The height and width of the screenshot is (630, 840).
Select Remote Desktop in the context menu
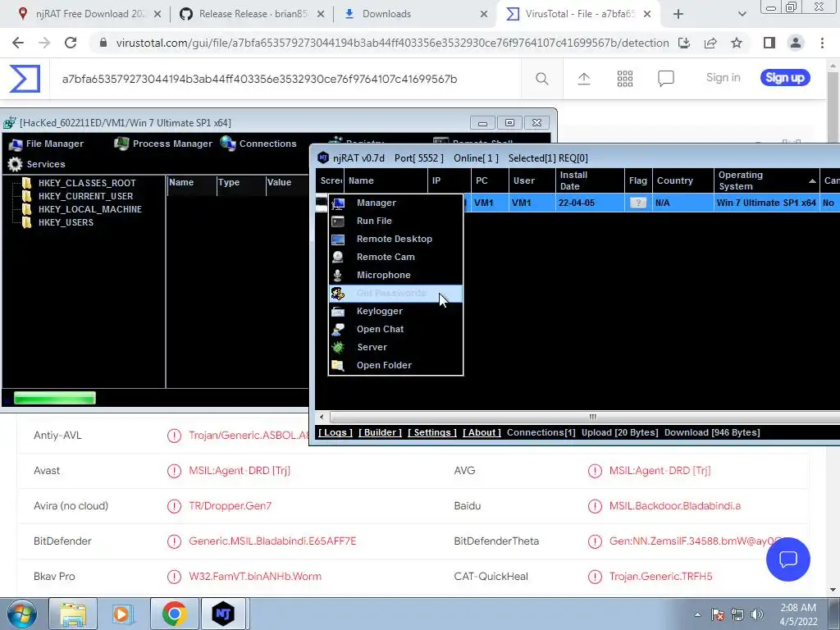pos(395,239)
